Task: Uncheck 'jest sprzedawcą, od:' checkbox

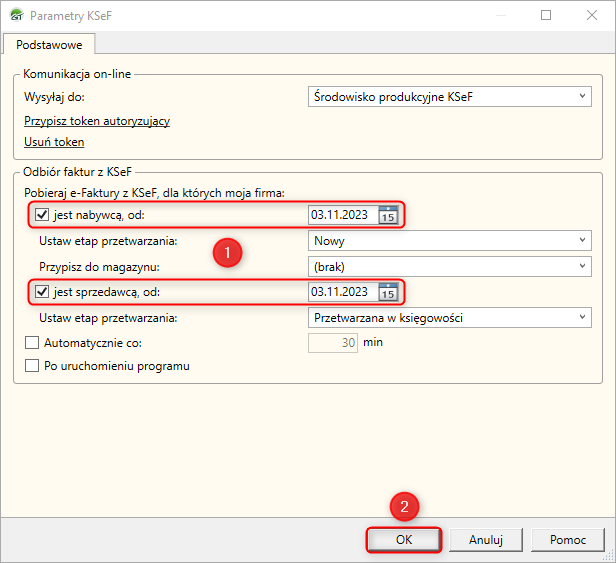Action: point(42,292)
